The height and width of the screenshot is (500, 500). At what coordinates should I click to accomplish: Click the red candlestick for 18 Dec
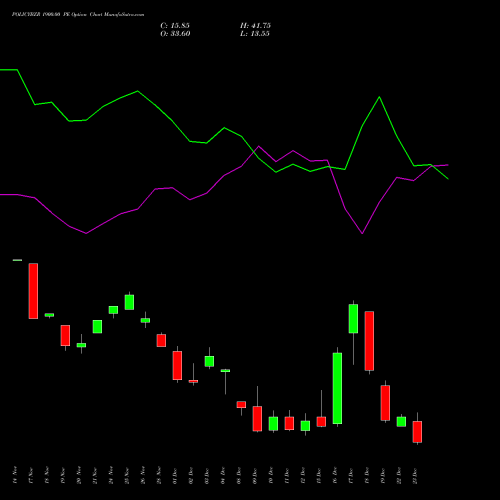(369, 341)
